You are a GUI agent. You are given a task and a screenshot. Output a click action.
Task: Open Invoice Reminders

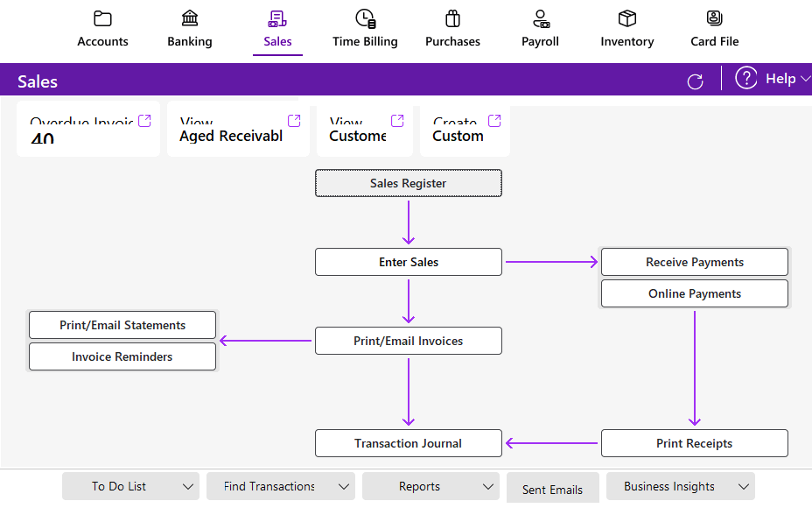(122, 356)
